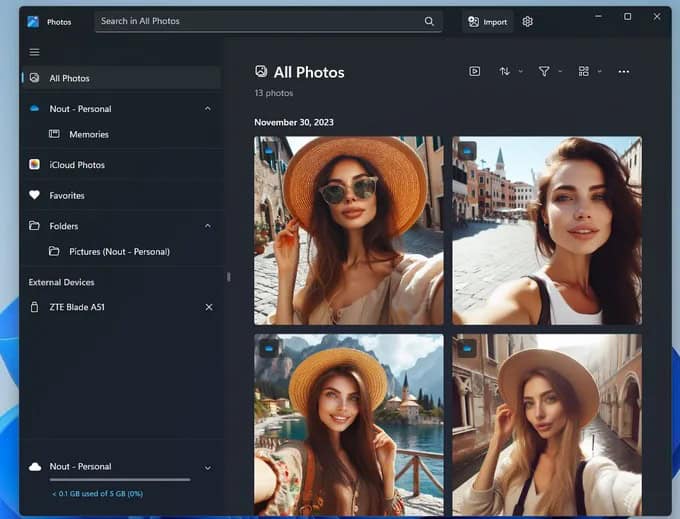Open gallery layout dropdown arrow
The width and height of the screenshot is (680, 519).
[599, 72]
